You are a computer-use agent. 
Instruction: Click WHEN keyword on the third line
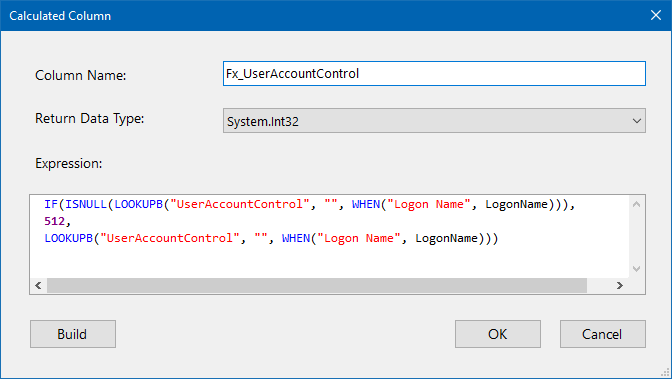296,238
